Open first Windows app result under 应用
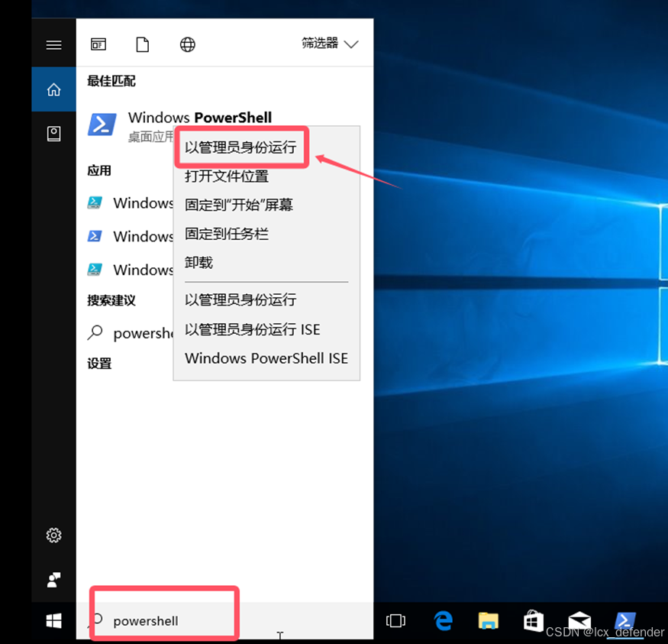Image resolution: width=668 pixels, height=644 pixels. (130, 203)
